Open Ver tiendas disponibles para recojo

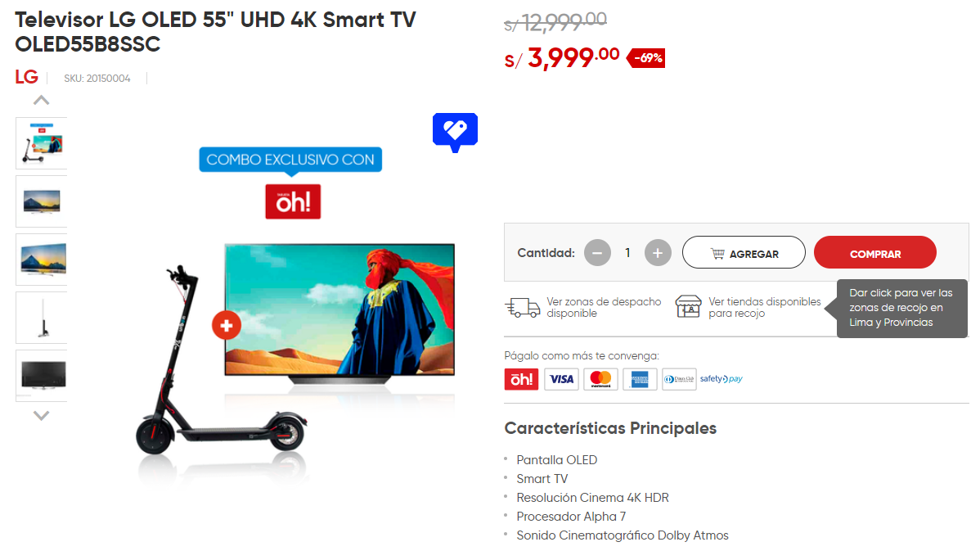[x=764, y=308]
